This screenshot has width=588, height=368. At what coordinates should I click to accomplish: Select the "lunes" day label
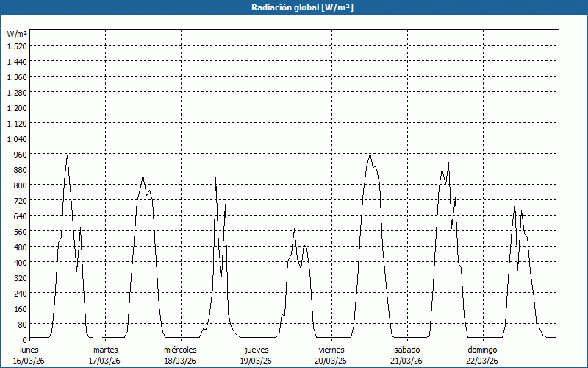coord(29,349)
